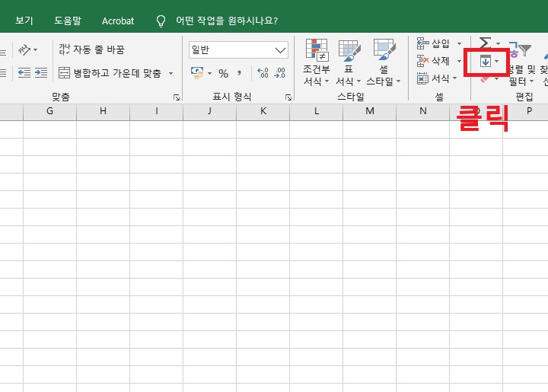The image size is (548, 392).
Task: Click the 삽입 insert cells button
Action: (433, 43)
